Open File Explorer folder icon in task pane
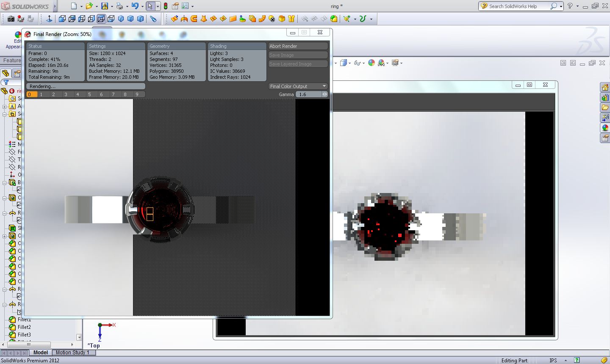This screenshot has width=610, height=364. coord(605,108)
